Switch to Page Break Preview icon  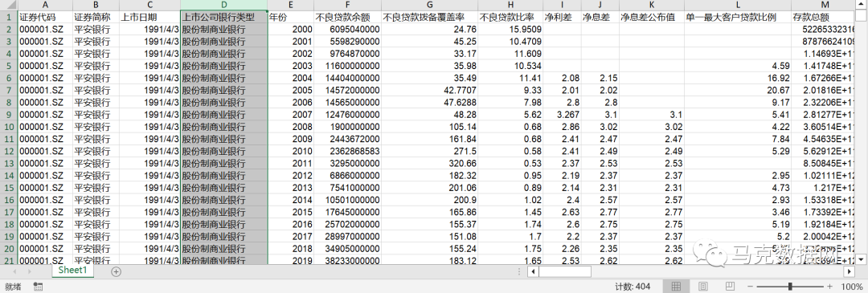[x=729, y=287]
